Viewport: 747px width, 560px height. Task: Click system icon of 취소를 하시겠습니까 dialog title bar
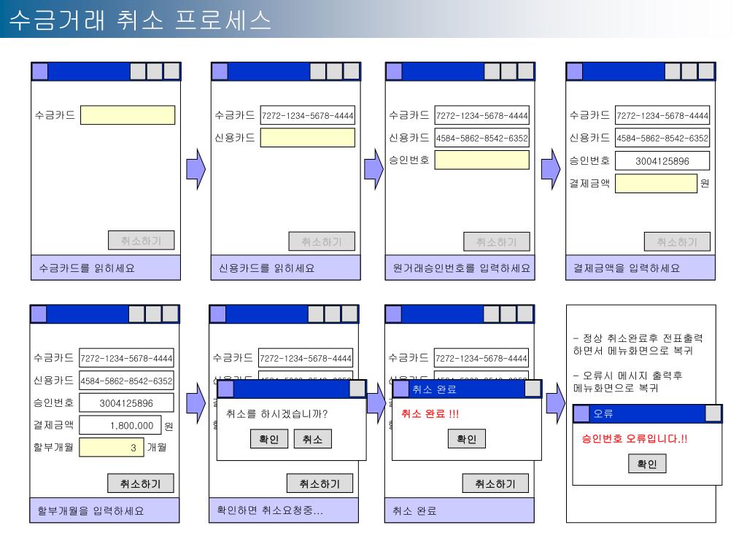point(225,389)
